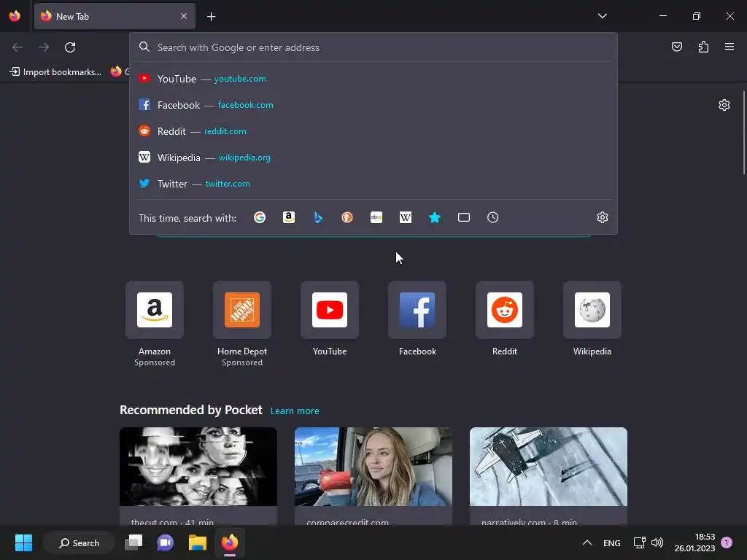Focus the Search with Google address field
Image resolution: width=747 pixels, height=560 pixels.
pos(373,47)
